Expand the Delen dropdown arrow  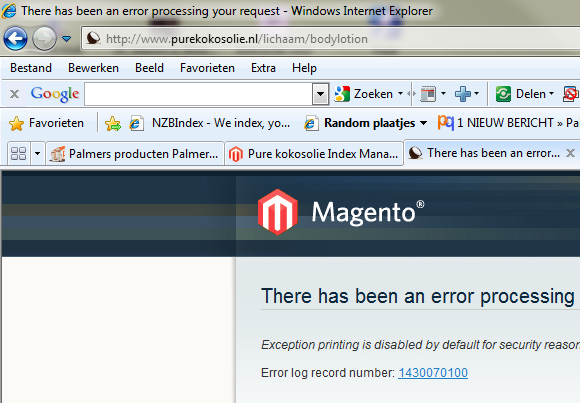pos(552,94)
